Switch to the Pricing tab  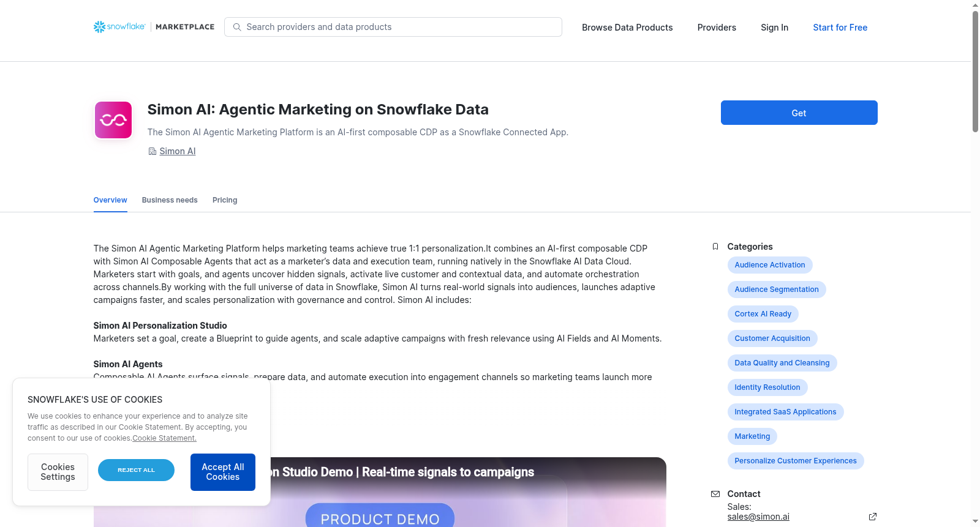(225, 200)
